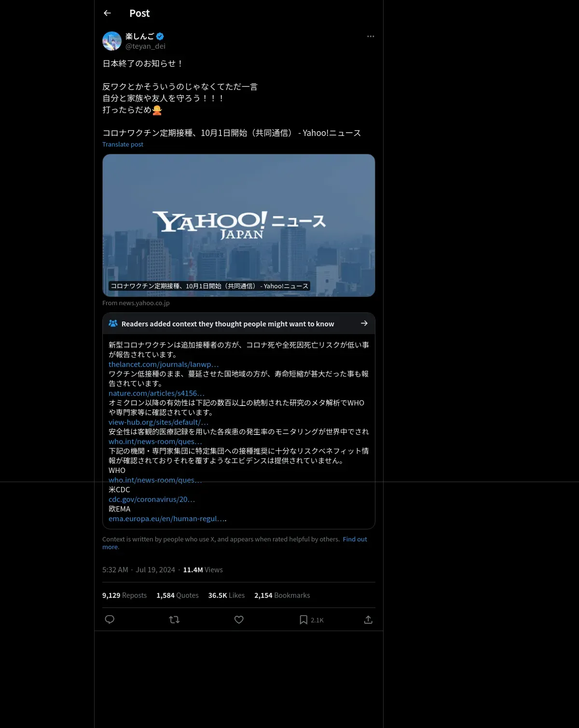Click the blue verified badge
The width and height of the screenshot is (579, 728).
click(160, 36)
